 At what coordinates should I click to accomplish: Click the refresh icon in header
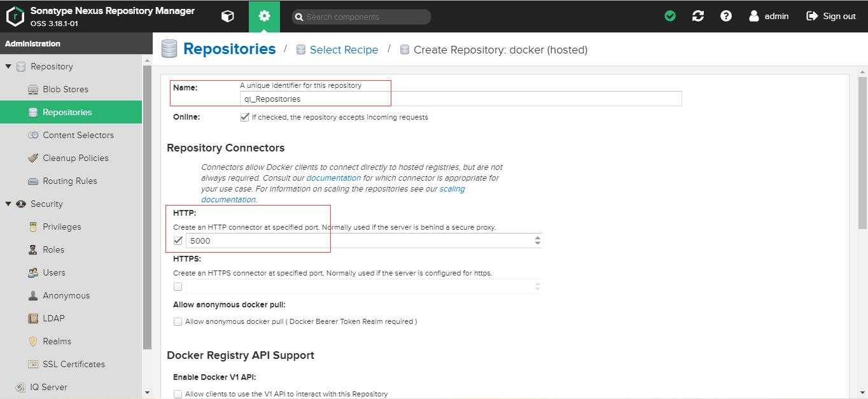coord(698,17)
